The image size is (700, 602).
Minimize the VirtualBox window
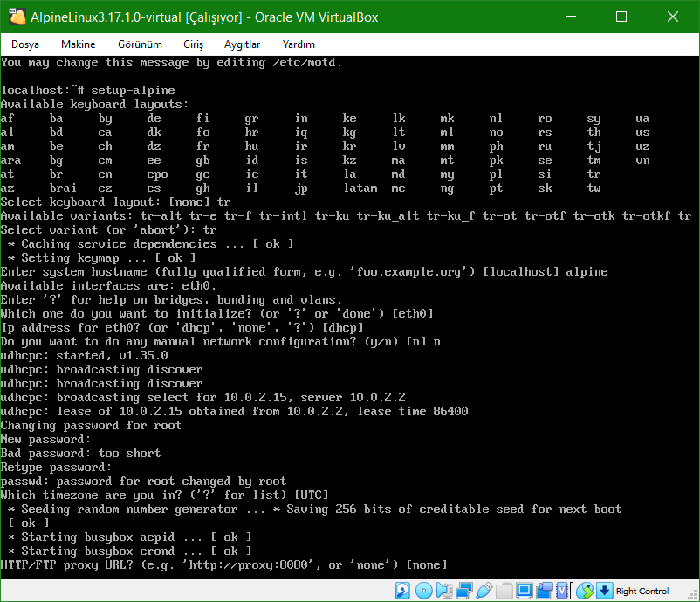(x=571, y=17)
